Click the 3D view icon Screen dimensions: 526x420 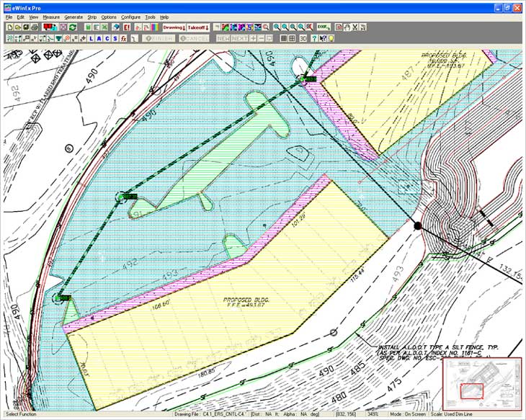303,38
